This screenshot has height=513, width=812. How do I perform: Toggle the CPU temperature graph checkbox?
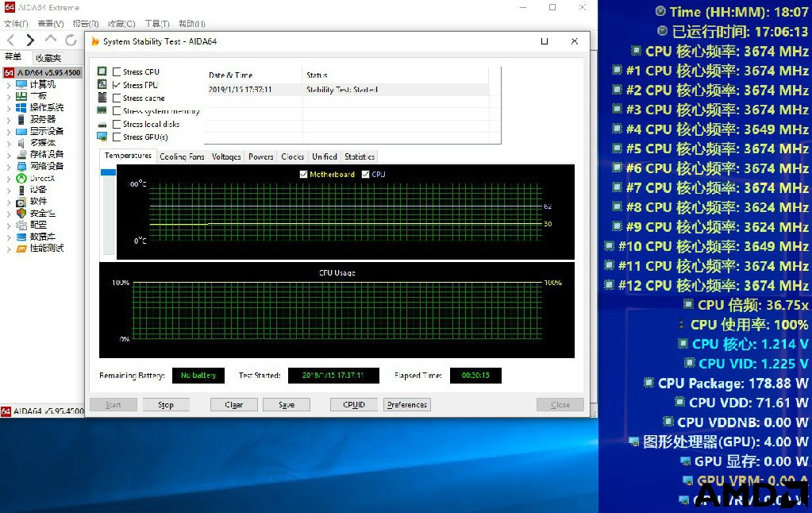tap(366, 174)
